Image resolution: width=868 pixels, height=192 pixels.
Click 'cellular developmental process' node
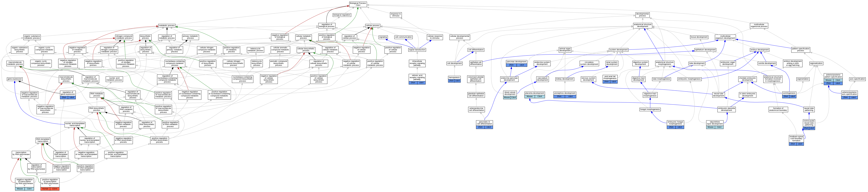click(x=460, y=37)
